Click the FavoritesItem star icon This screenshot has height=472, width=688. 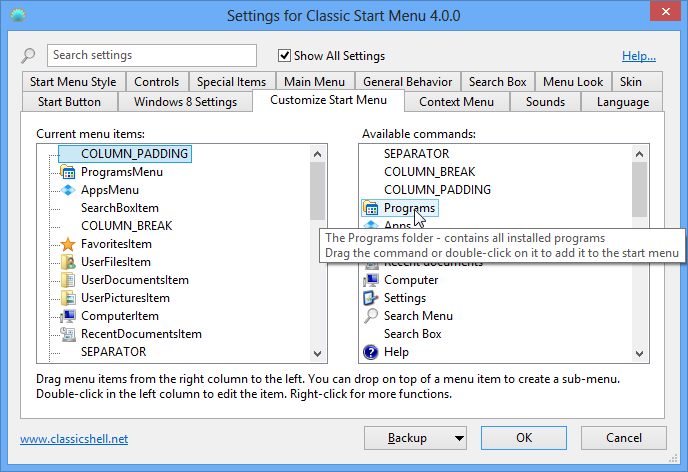pyautogui.click(x=68, y=244)
